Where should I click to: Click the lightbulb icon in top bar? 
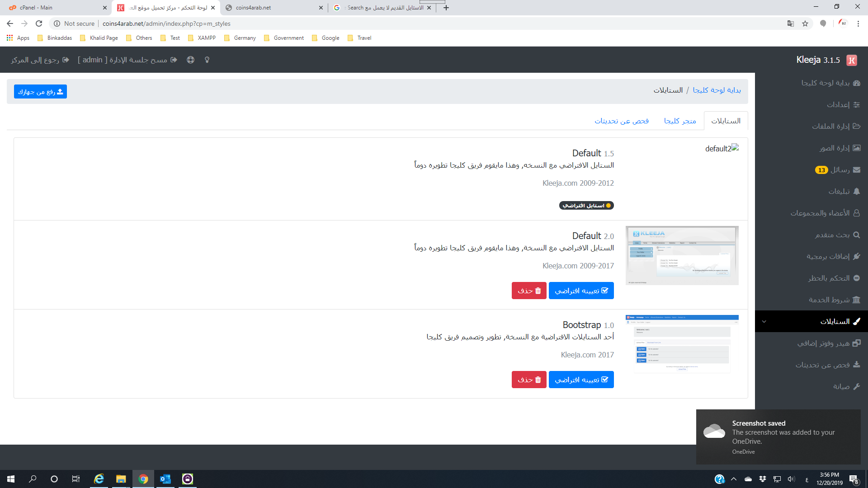click(x=207, y=60)
